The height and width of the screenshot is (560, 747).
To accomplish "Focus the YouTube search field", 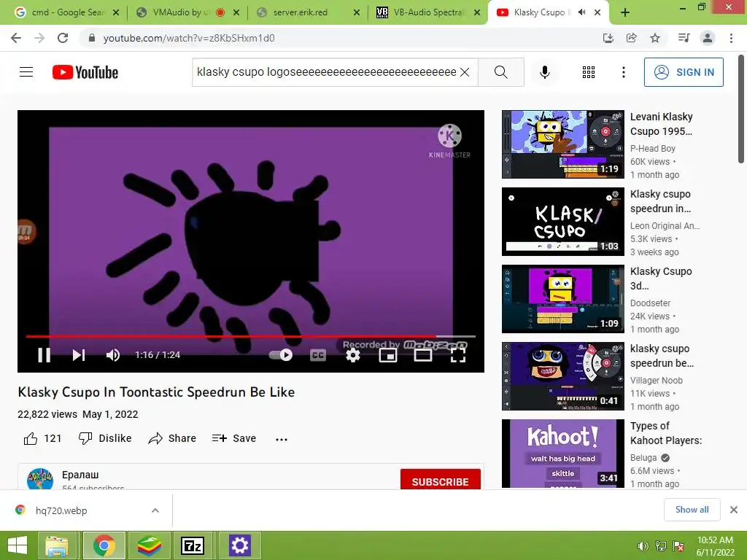I will [x=326, y=72].
